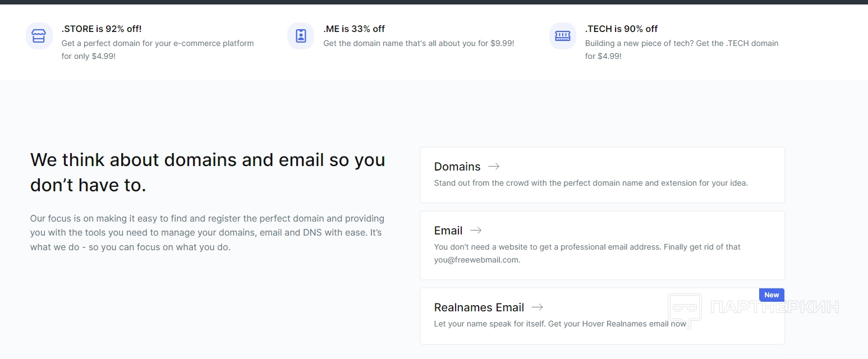Image resolution: width=868 pixels, height=359 pixels.
Task: Click the memory chip icon beside the .TECH offer
Action: (x=562, y=36)
